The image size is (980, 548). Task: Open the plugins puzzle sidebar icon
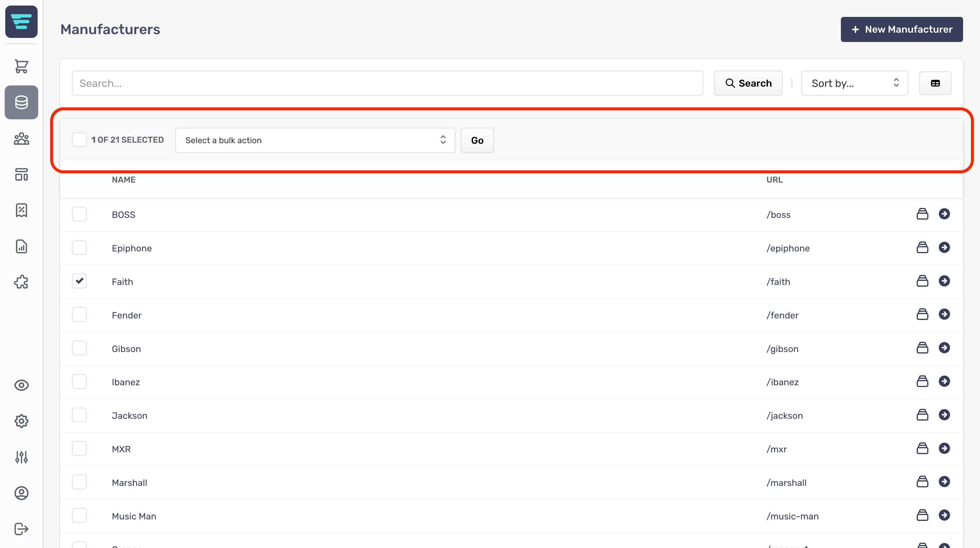(x=21, y=282)
